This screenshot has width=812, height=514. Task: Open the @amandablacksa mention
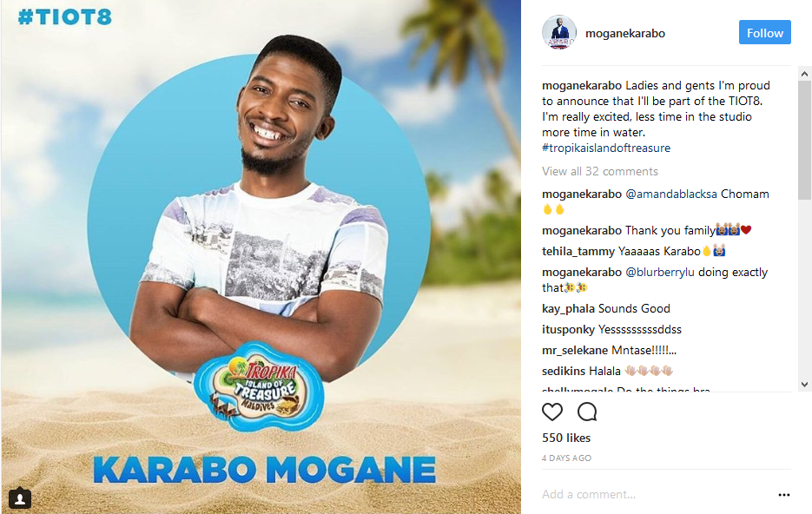tap(671, 194)
